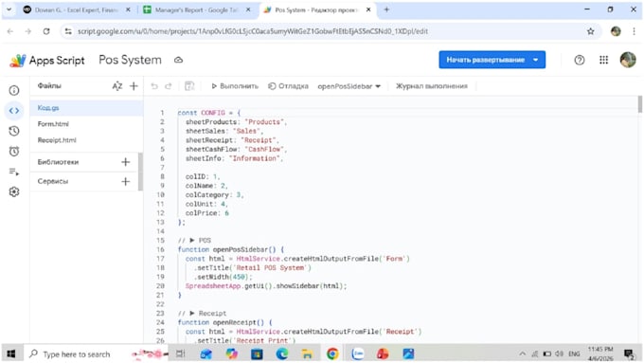Click the redo arrow in editor toolbar
Screen dimensions: 644x363
click(169, 86)
